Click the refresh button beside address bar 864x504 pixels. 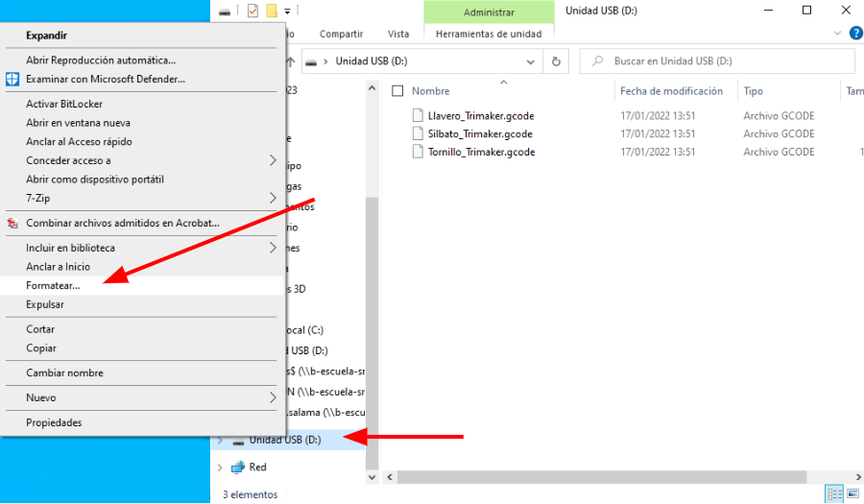point(556,61)
